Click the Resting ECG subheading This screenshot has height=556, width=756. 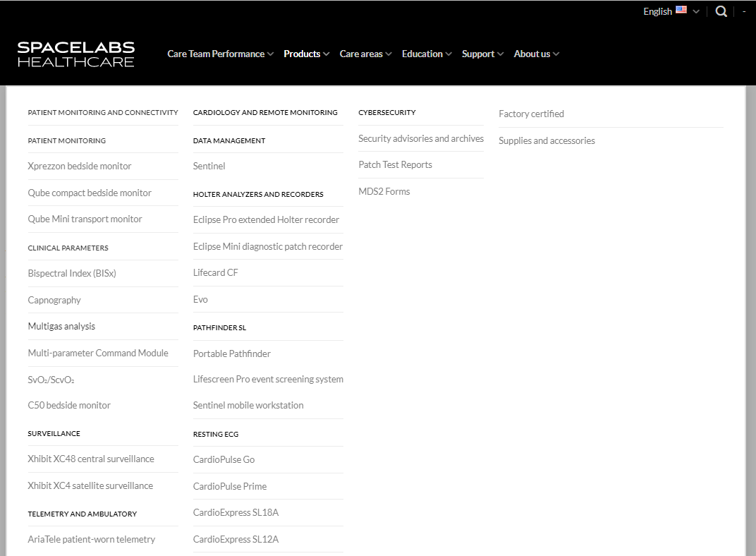click(216, 435)
